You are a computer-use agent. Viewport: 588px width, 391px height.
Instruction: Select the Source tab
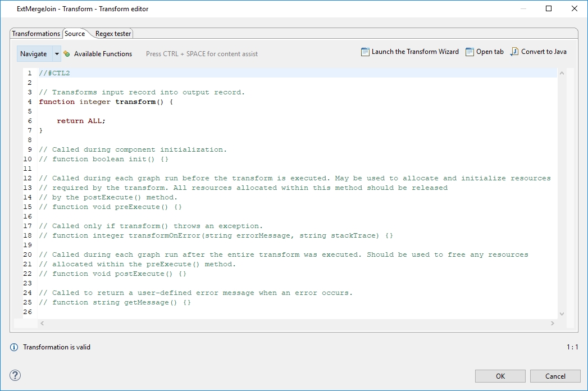[75, 34]
